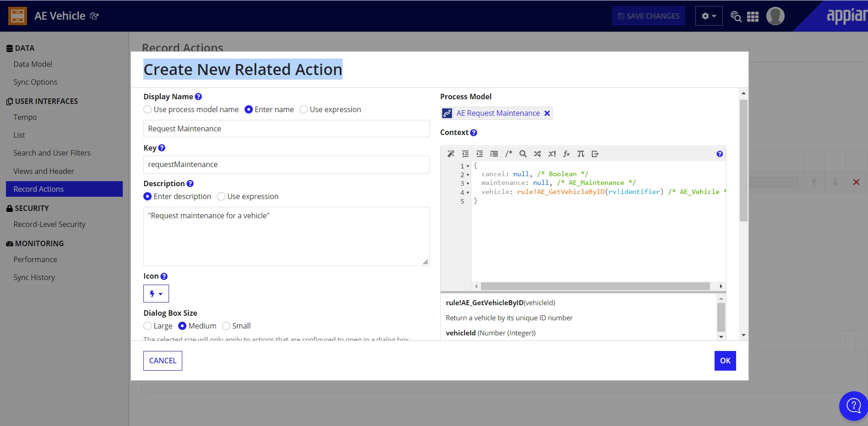This screenshot has height=426, width=868.
Task: Open the global search icon in header
Action: click(x=736, y=16)
